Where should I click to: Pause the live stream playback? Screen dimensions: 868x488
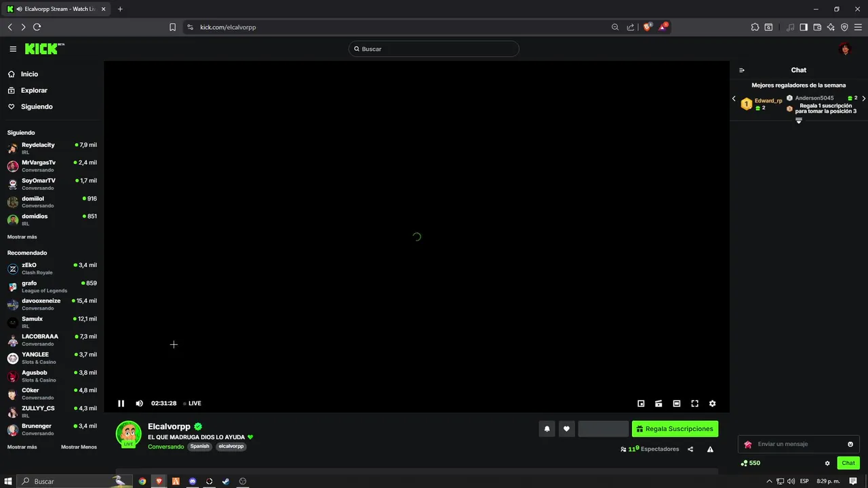tap(121, 403)
